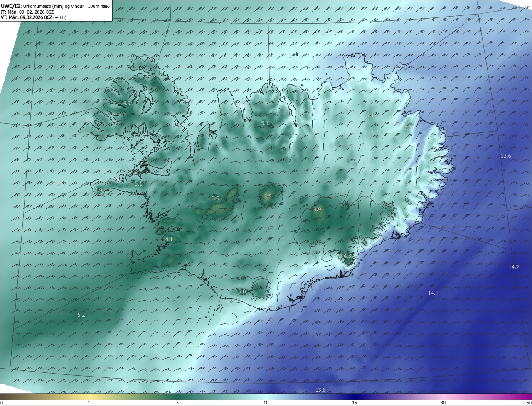Click the '10' tick on the colour scale

point(266,403)
